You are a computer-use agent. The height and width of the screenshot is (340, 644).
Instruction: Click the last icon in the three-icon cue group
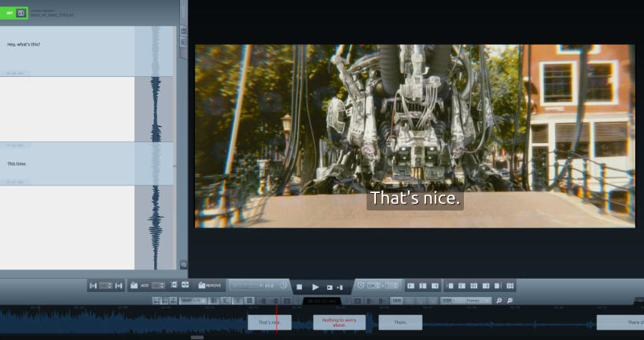[435, 286]
